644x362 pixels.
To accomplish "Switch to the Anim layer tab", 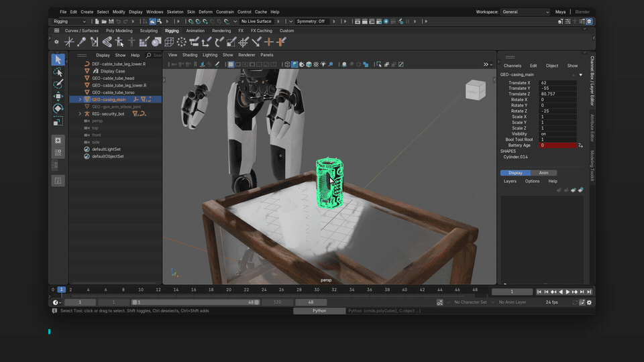I will coord(543,173).
